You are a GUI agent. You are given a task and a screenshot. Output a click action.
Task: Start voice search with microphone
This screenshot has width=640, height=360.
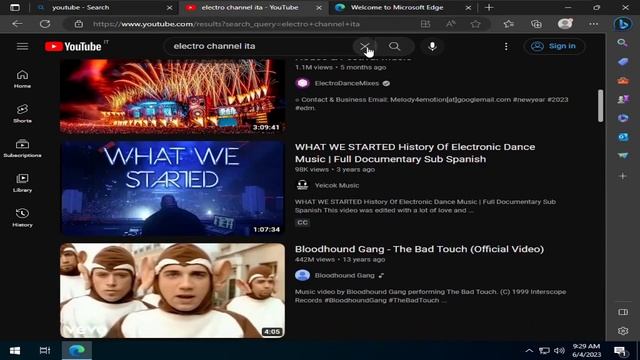point(432,46)
